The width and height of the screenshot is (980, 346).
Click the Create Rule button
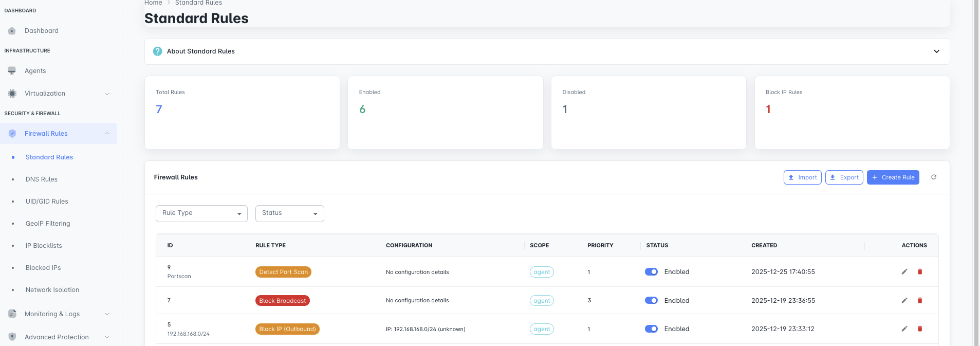pyautogui.click(x=893, y=177)
